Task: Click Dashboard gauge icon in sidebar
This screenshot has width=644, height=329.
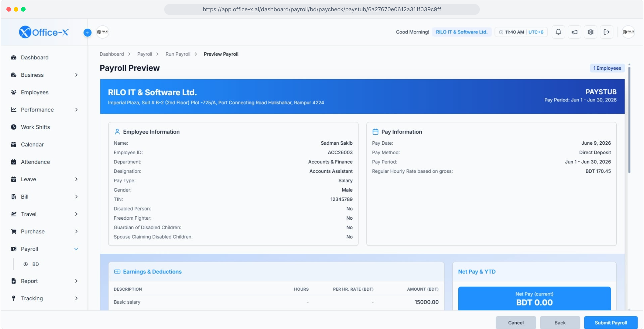Action: click(13, 58)
